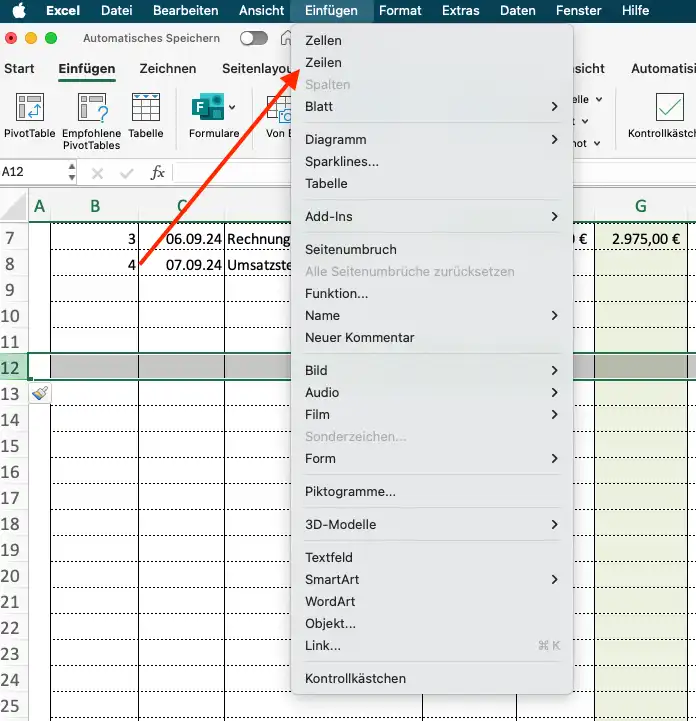
Task: Select Textfeld menu entry
Action: (432, 557)
